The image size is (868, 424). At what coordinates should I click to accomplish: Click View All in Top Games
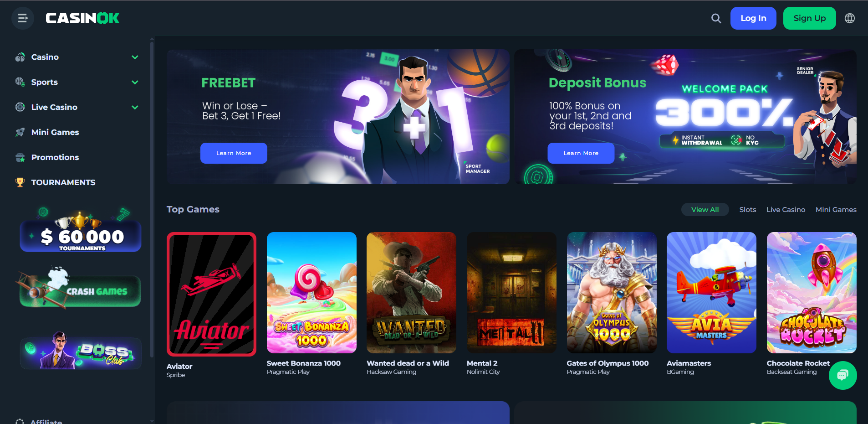click(705, 210)
